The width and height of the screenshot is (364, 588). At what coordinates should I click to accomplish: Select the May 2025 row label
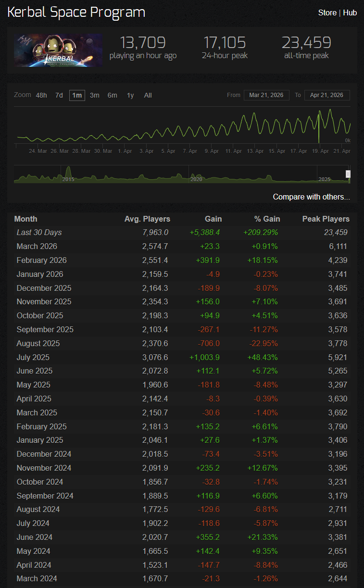tap(33, 385)
